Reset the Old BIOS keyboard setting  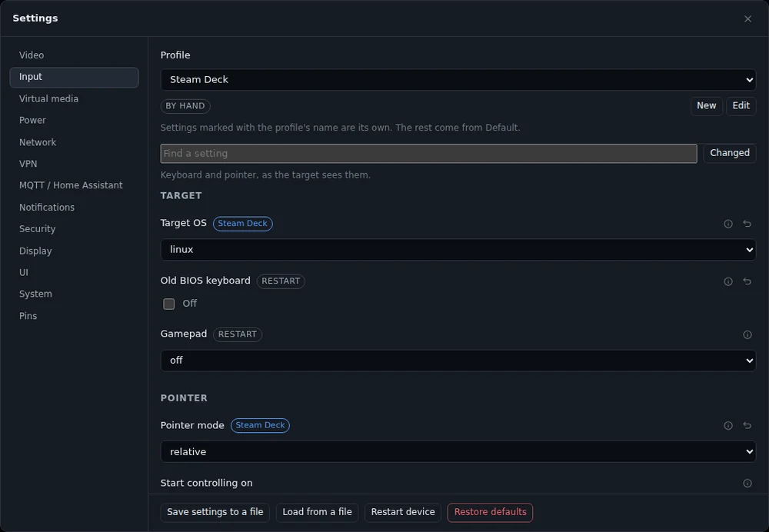747,281
